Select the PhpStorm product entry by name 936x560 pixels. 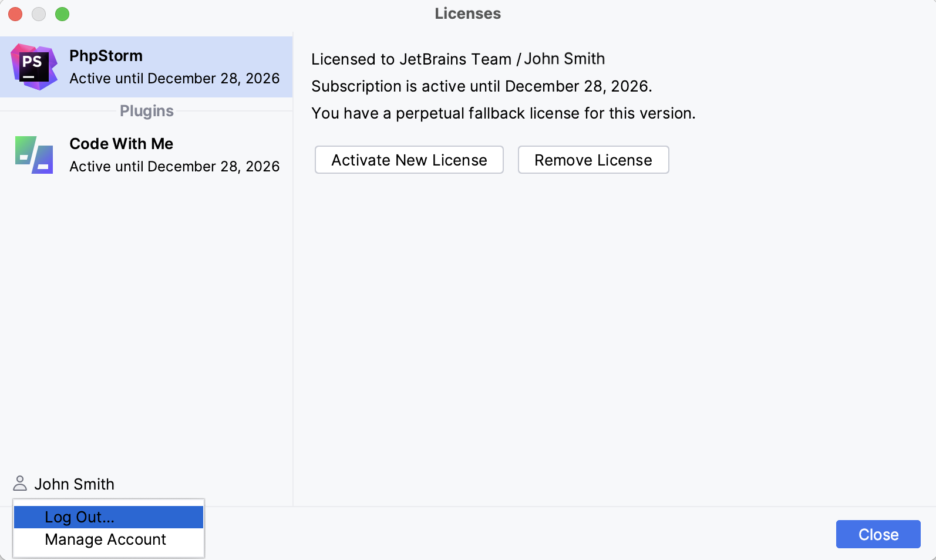[106, 56]
